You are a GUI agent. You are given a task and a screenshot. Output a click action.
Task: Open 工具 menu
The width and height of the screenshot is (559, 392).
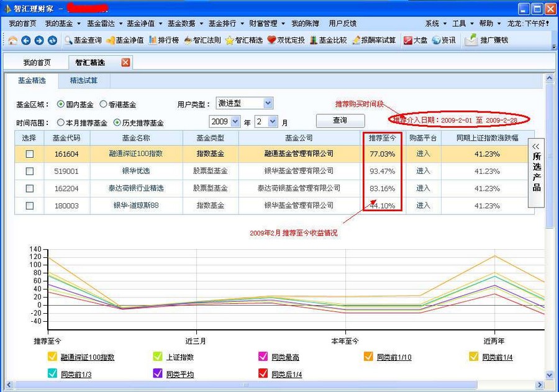(x=463, y=24)
